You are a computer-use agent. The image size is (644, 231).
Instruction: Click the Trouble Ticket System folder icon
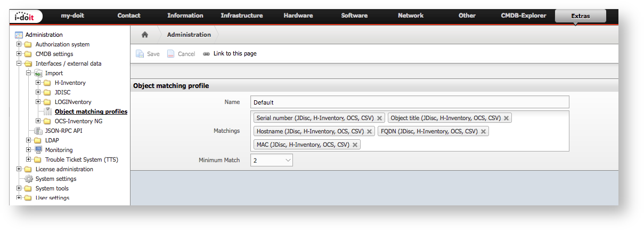click(38, 160)
